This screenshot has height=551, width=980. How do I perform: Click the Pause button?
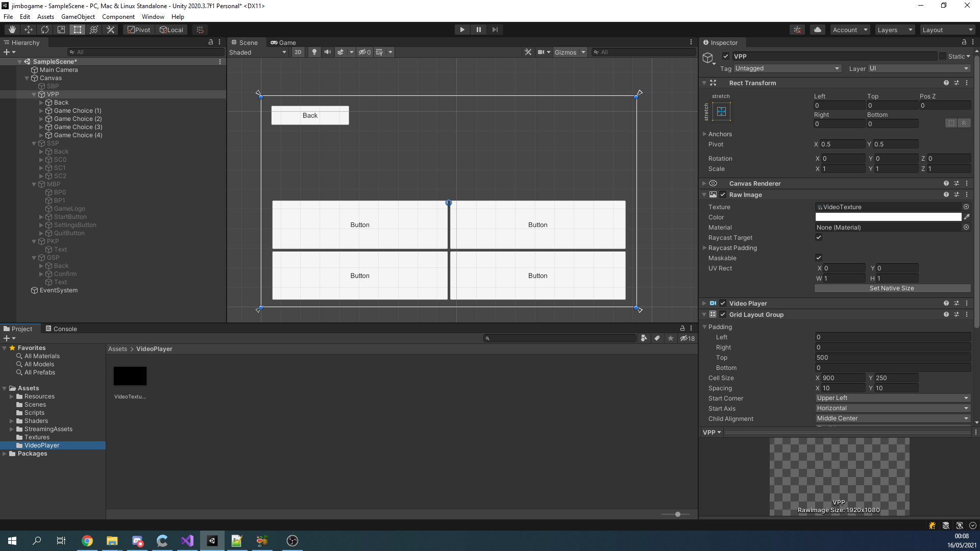479,30
